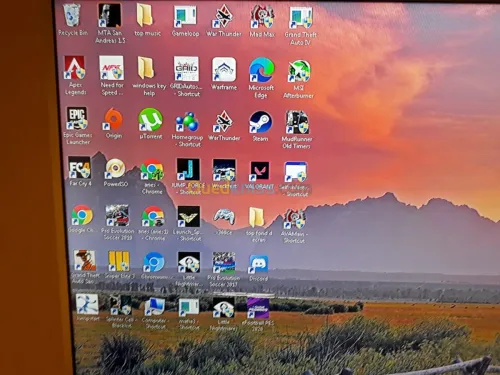Launch Pro Evolution Soccer 2019
The width and height of the screenshot is (500, 375).
117,216
